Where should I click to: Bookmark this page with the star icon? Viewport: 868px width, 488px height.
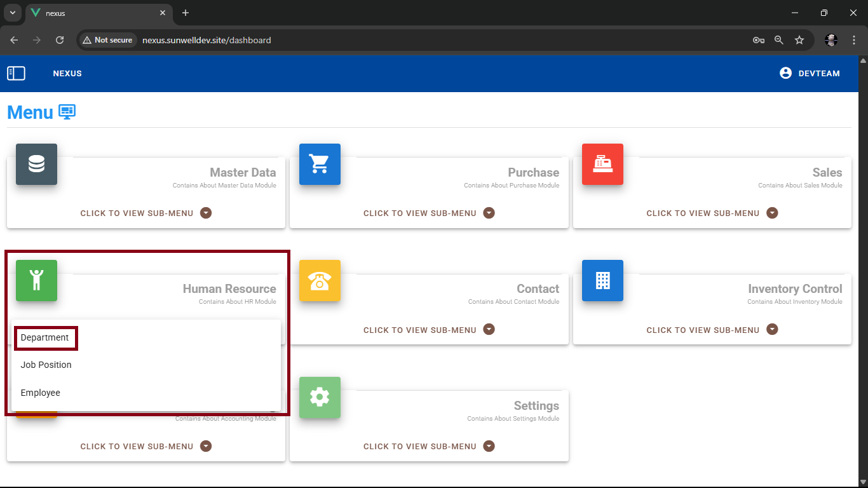coord(799,40)
